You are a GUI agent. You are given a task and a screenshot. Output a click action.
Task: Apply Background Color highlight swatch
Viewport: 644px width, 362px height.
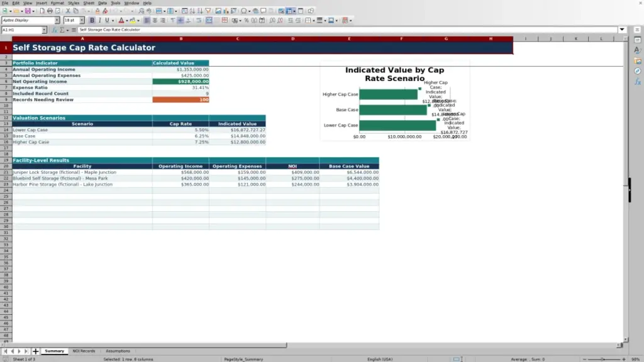point(133,20)
